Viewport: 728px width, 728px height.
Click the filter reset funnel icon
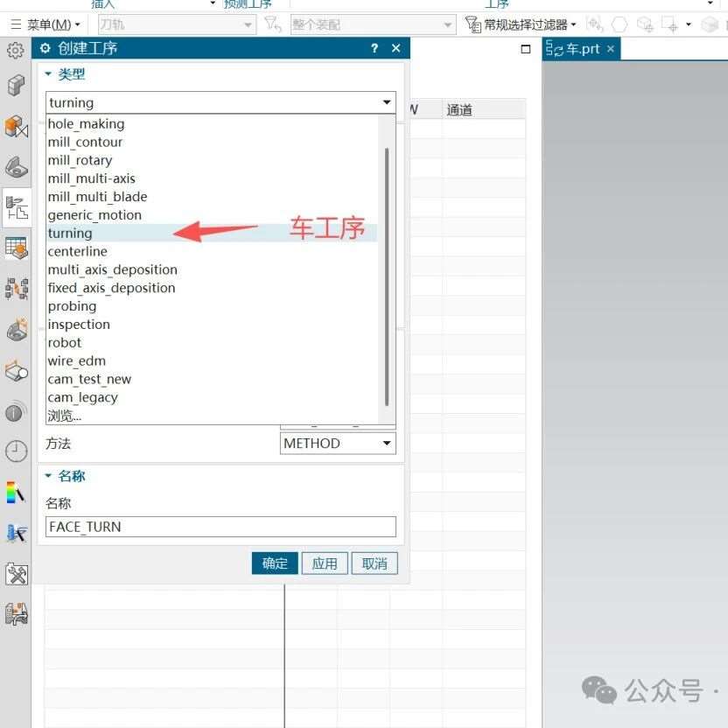point(272,24)
